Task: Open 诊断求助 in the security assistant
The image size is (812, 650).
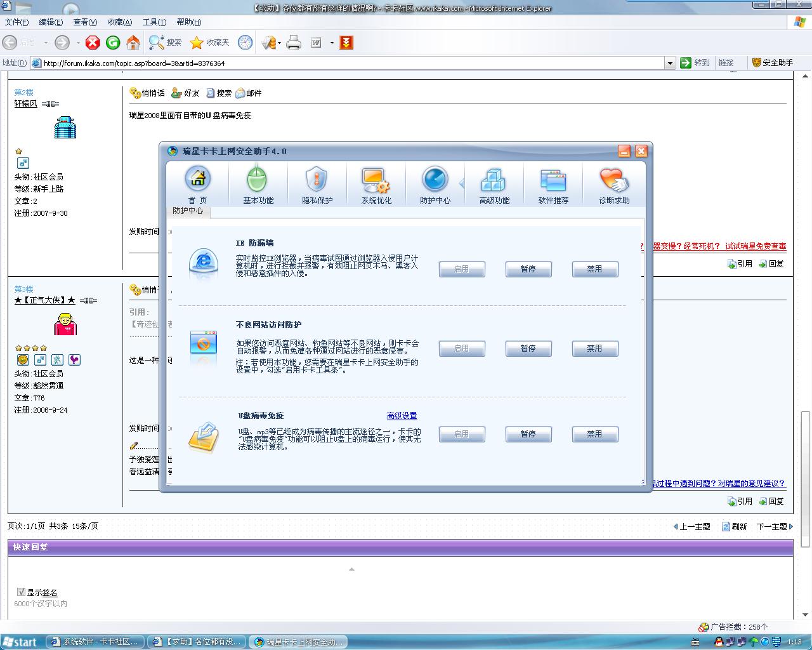Action: 614,185
